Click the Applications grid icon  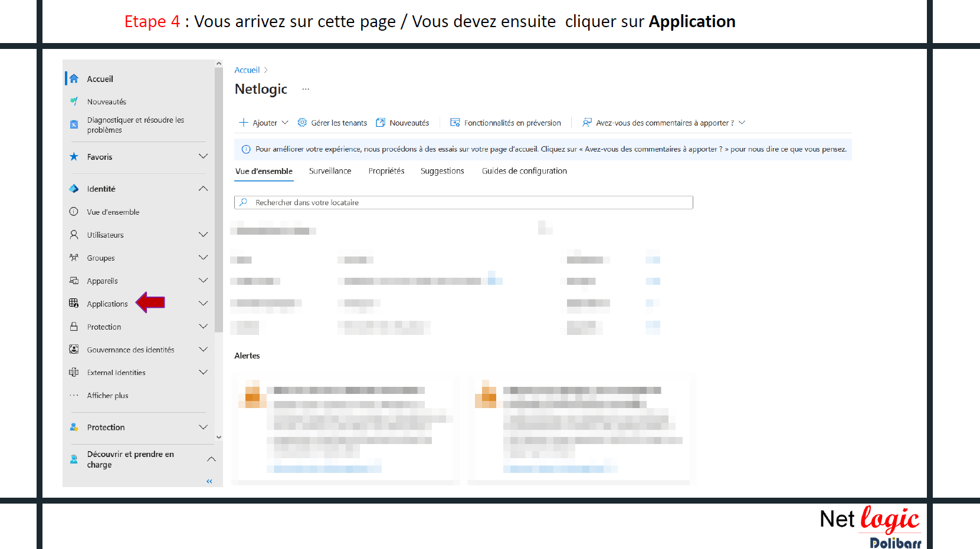pos(74,303)
